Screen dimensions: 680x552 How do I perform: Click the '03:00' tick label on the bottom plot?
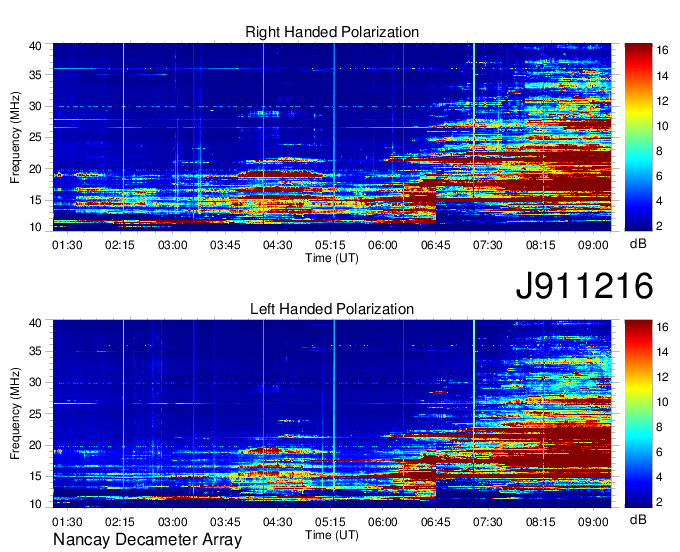tap(172, 522)
